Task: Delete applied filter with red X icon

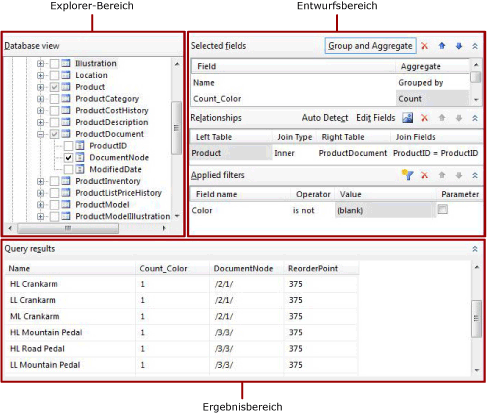Action: coord(424,175)
